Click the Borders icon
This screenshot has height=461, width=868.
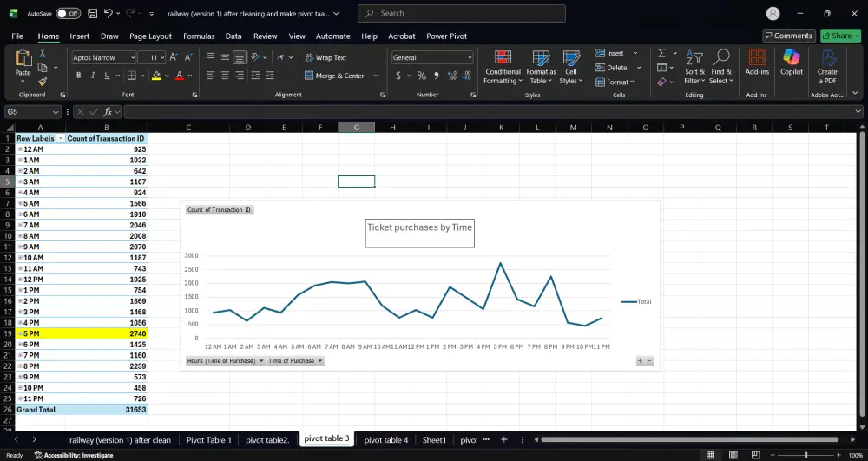click(x=132, y=76)
